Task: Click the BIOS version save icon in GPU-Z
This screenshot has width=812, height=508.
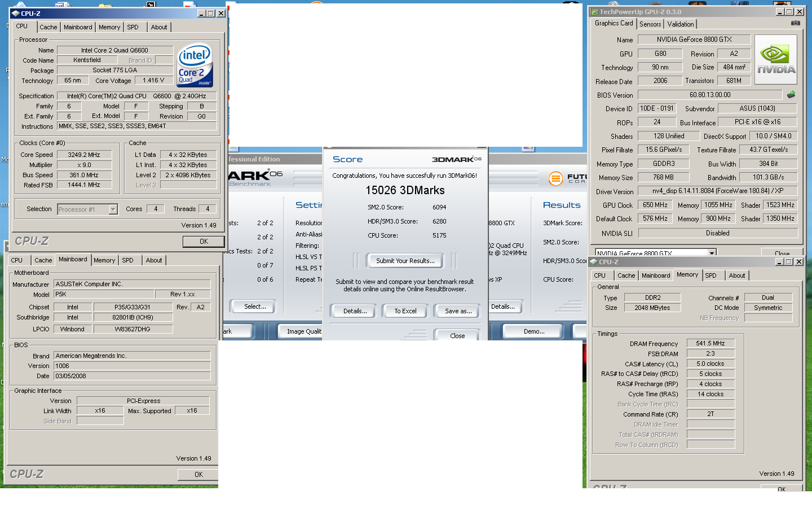Action: click(791, 95)
